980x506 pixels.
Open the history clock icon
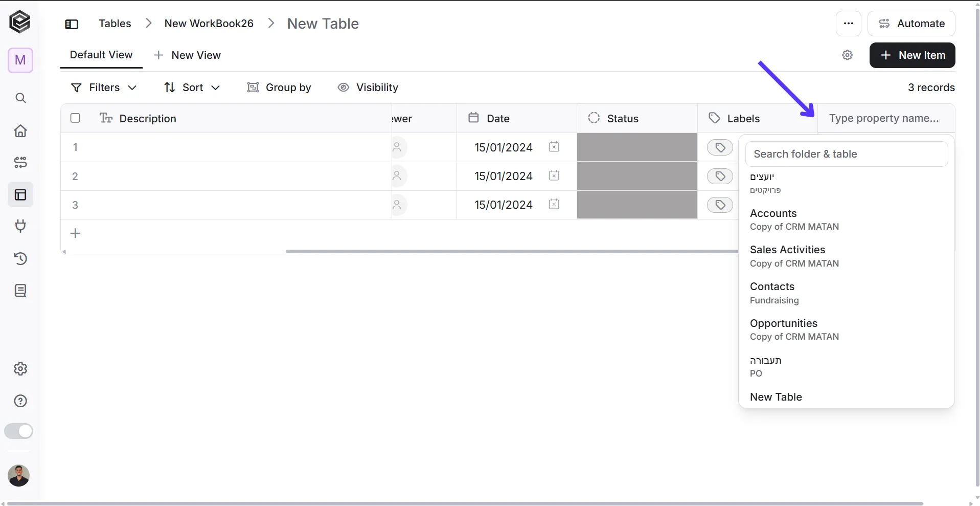tap(20, 258)
